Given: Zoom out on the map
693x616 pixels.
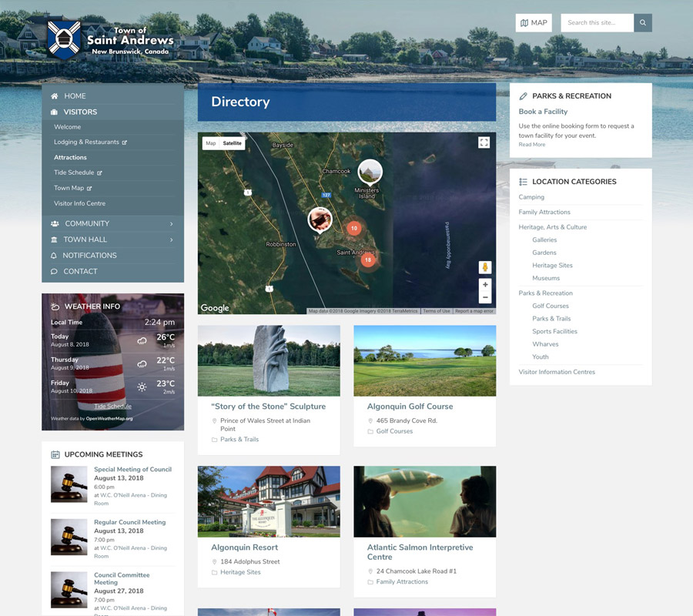Looking at the screenshot, I should pos(485,297).
